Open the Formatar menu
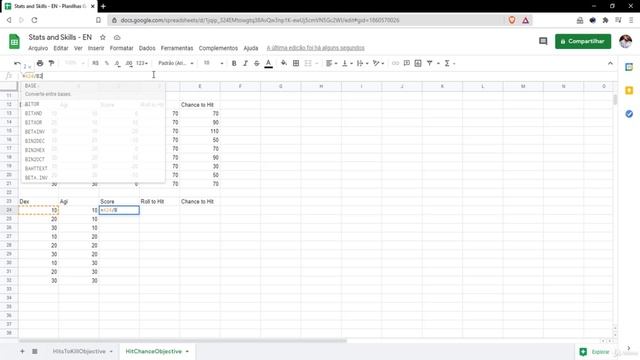Image resolution: width=640 pixels, height=360 pixels. pyautogui.click(x=121, y=48)
